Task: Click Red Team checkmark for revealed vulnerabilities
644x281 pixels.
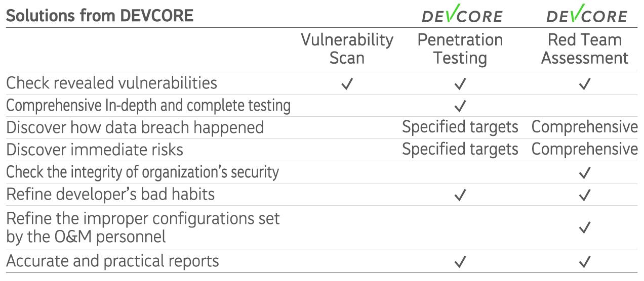Action: coord(585,84)
